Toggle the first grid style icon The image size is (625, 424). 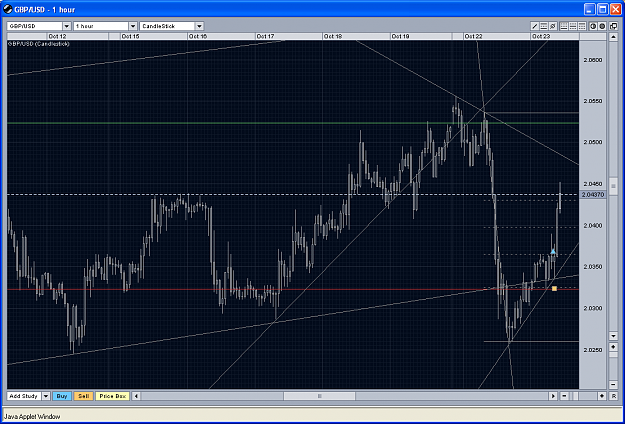click(x=564, y=26)
